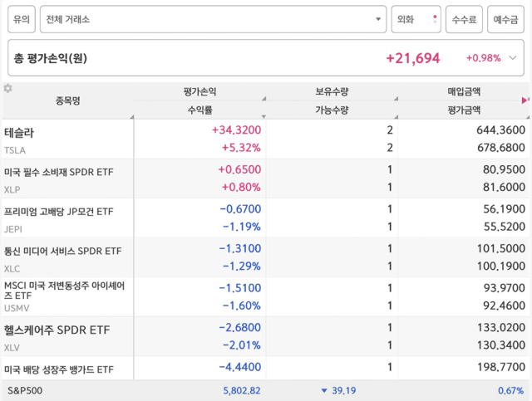Viewport: 532px width, 401px height.
Task: Click the 예수금 button
Action: [505, 19]
